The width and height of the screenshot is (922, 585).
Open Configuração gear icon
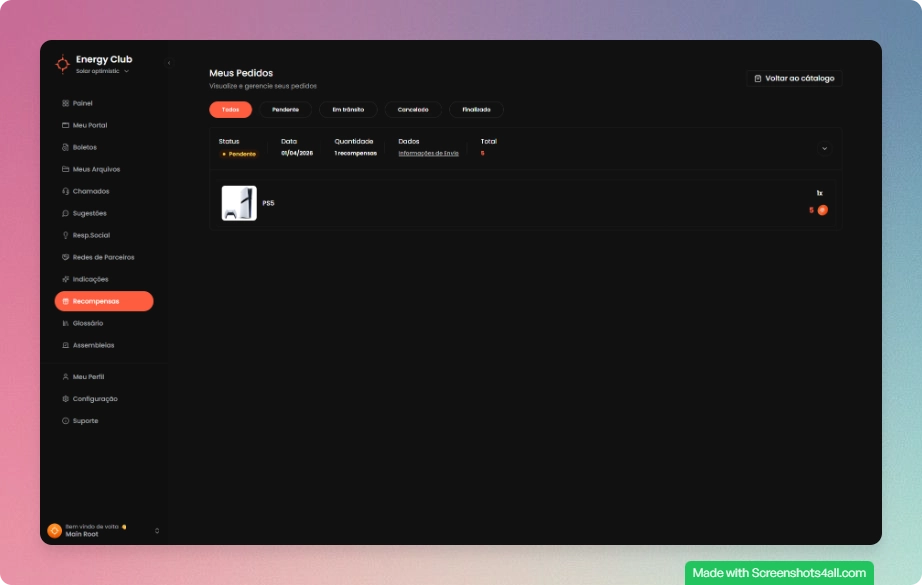(65, 399)
